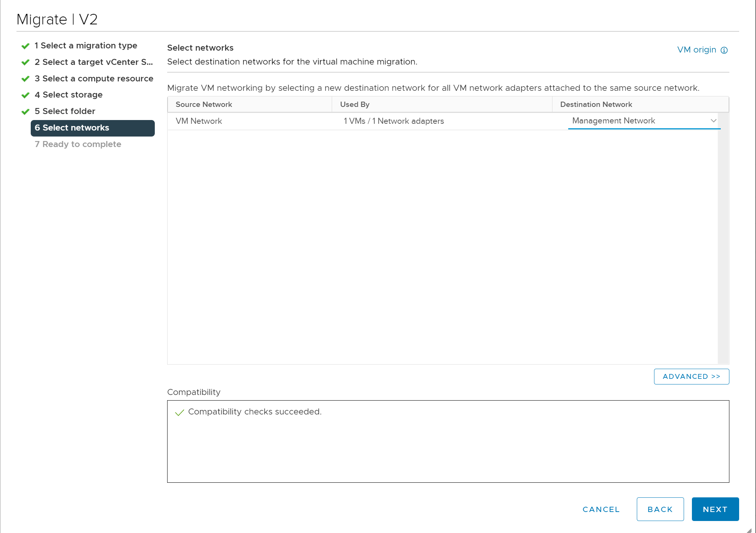The height and width of the screenshot is (533, 756).
Task: Click the info icon next to VM origin
Action: 725,50
